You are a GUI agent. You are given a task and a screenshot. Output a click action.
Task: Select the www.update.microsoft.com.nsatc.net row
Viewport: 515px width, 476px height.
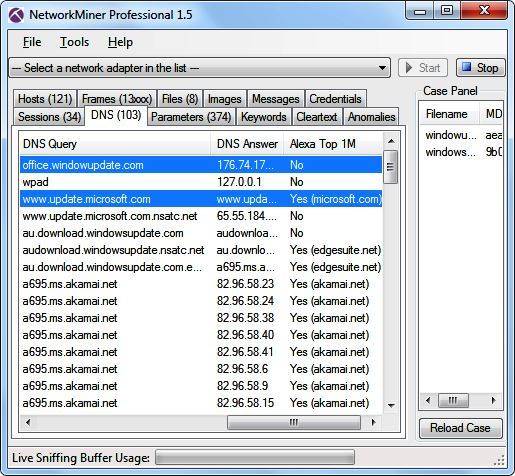(x=201, y=216)
